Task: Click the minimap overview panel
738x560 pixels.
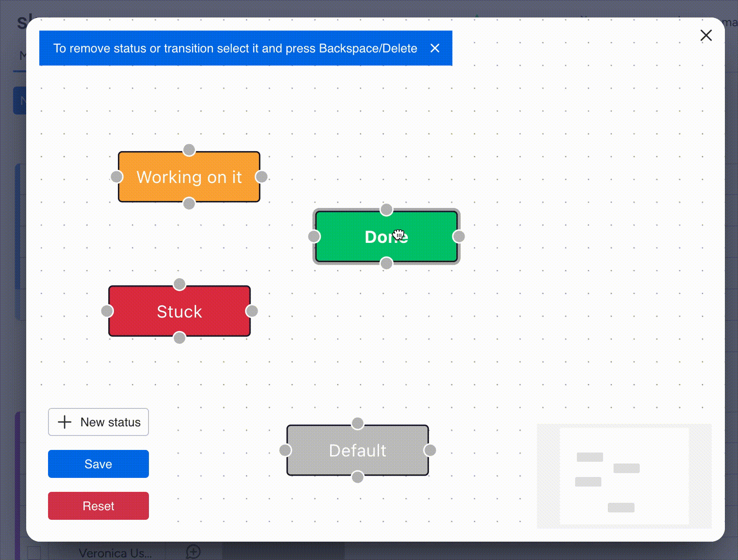Action: pyautogui.click(x=624, y=476)
